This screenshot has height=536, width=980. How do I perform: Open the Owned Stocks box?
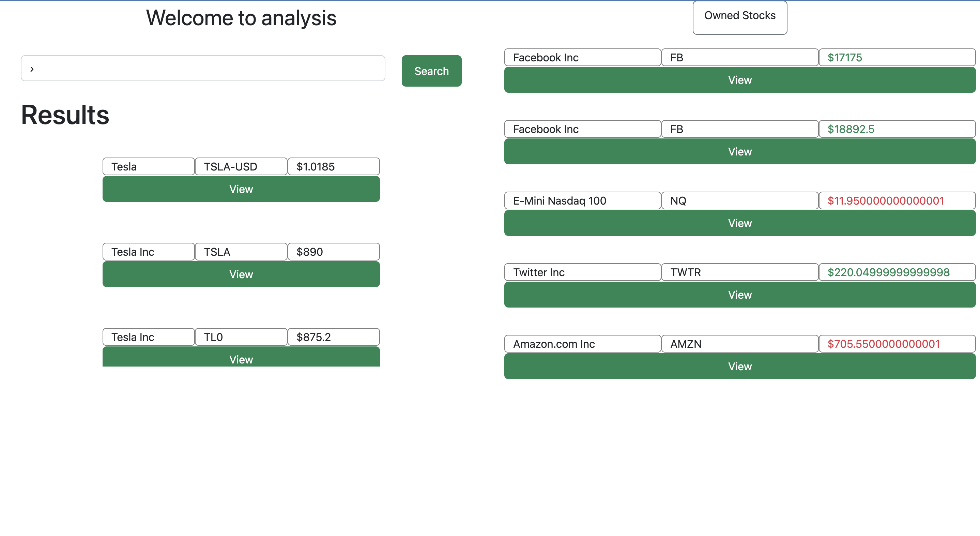click(739, 17)
